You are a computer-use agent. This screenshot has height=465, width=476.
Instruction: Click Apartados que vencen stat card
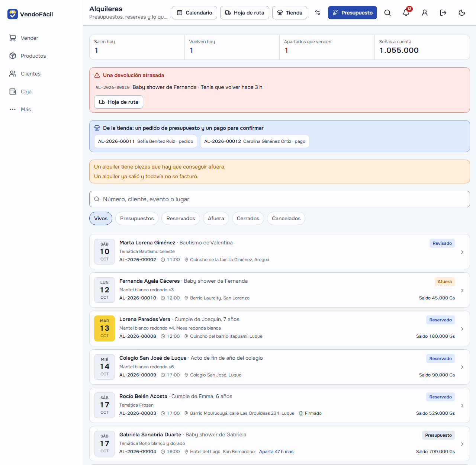coord(327,47)
